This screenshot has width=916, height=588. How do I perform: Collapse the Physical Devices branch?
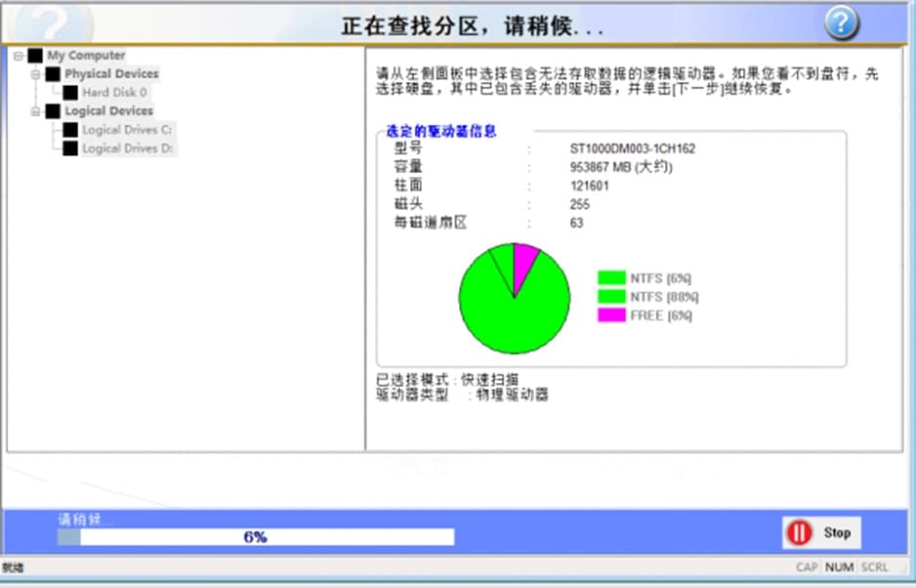(x=38, y=73)
